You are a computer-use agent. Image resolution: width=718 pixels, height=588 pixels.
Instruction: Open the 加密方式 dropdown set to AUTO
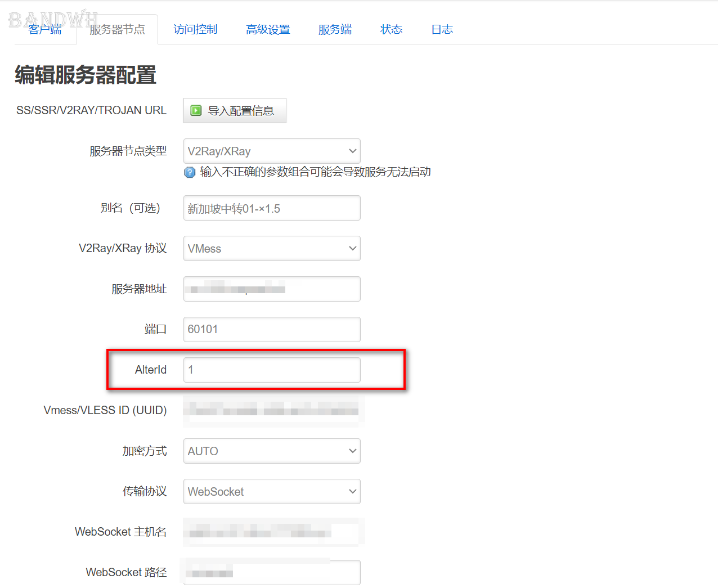[x=272, y=451]
